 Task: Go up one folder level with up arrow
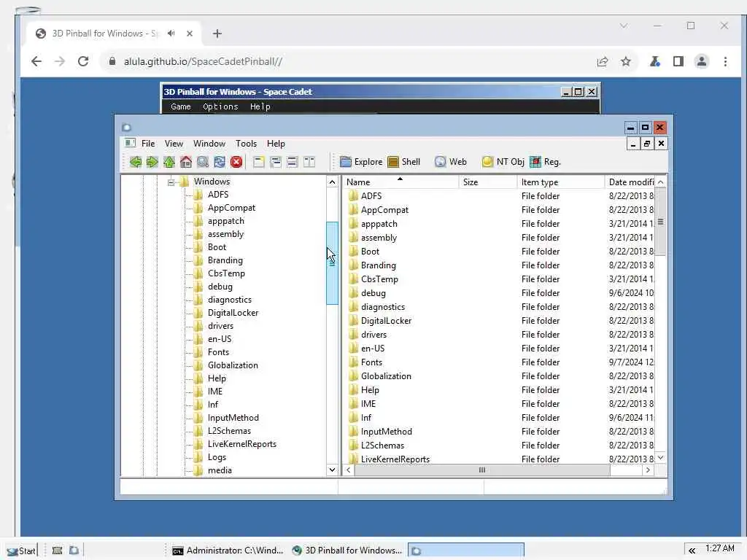(x=169, y=162)
